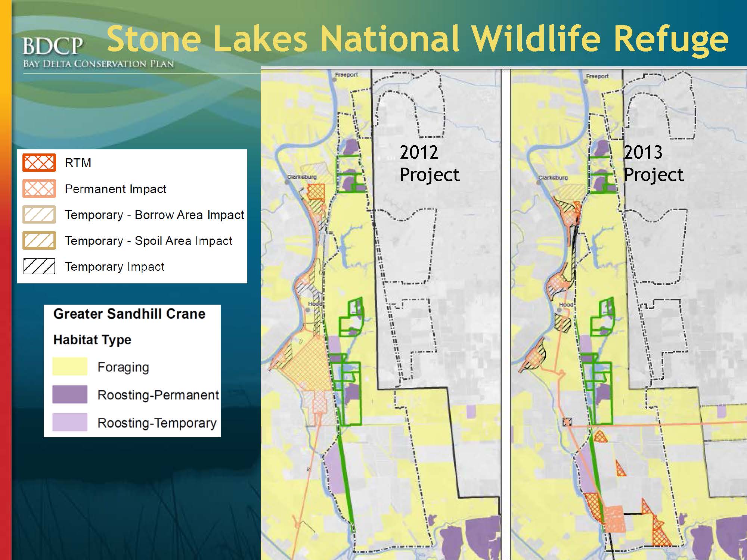Click the Roosting-Temporary lavender swatch
Image resolution: width=747 pixels, height=560 pixels.
[x=70, y=422]
